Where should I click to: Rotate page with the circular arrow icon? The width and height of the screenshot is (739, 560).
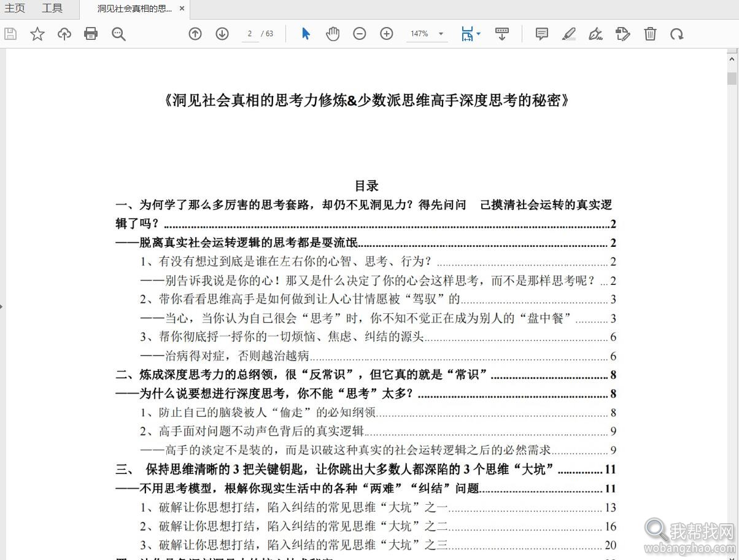click(677, 34)
